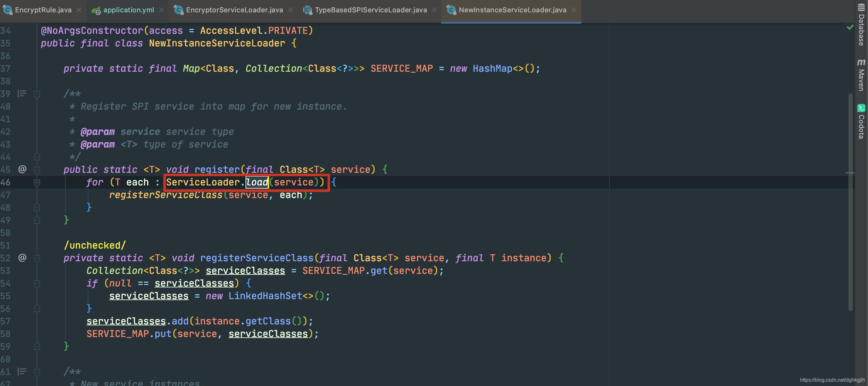Open the Maven tool window
868x386 pixels.
pos(861,75)
